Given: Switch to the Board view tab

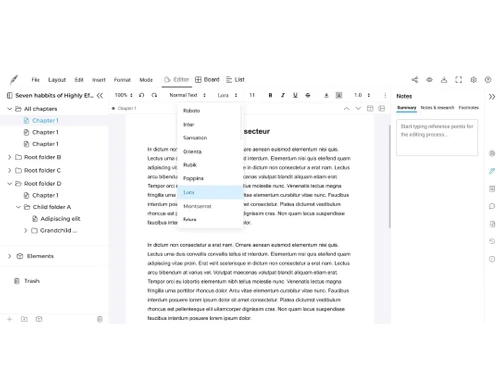Looking at the screenshot, I should pos(207,80).
